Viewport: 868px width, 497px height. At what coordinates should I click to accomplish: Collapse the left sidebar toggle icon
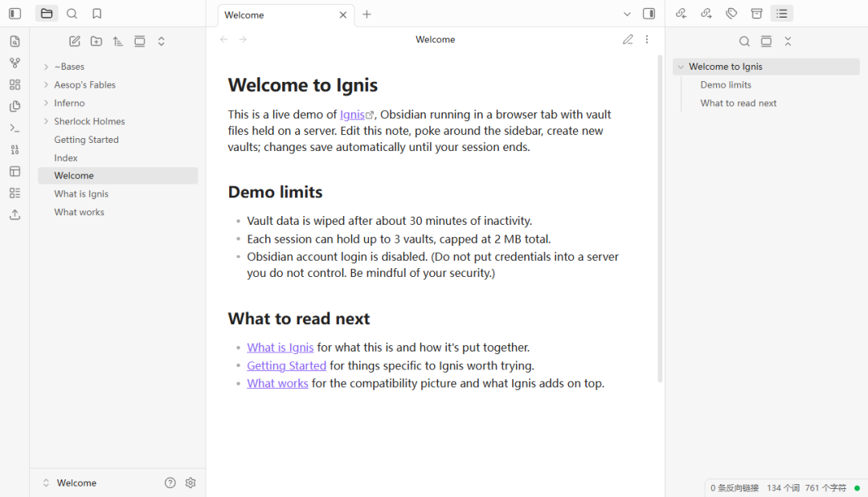coord(15,14)
